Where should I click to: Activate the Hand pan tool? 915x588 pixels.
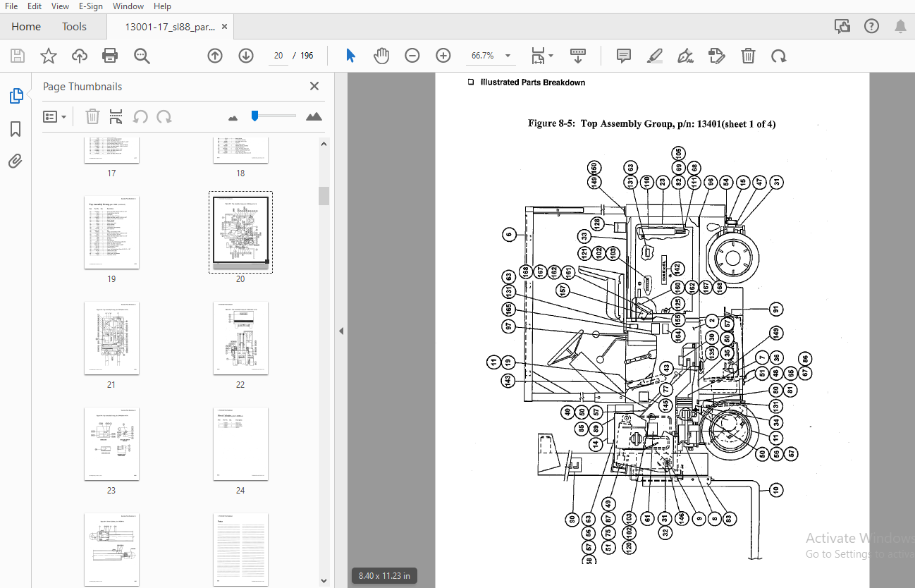(x=381, y=56)
